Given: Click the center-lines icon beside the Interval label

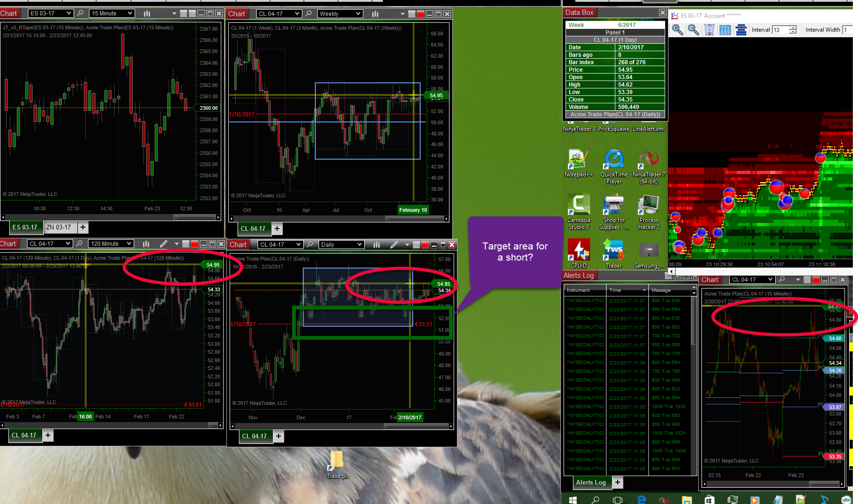Looking at the screenshot, I should tap(741, 30).
